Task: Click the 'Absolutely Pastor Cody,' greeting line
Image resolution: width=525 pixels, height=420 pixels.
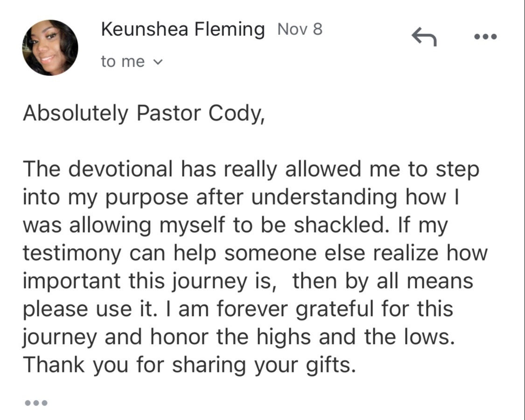Action: pos(144,114)
